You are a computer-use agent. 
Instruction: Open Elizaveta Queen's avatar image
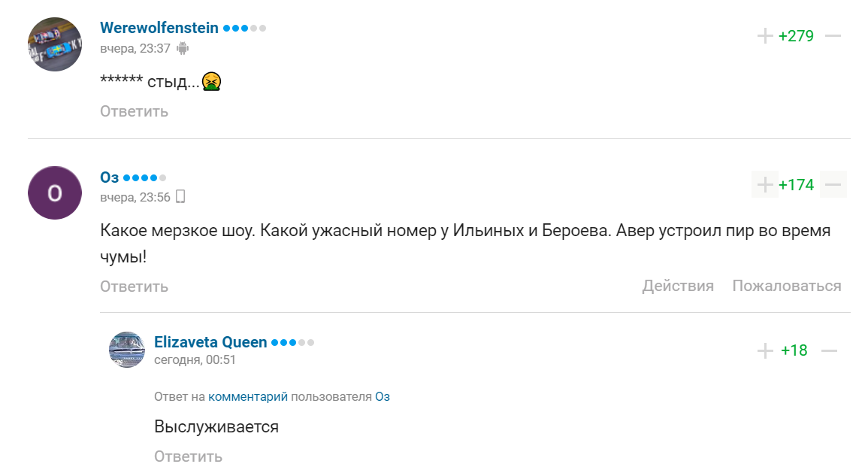[127, 350]
